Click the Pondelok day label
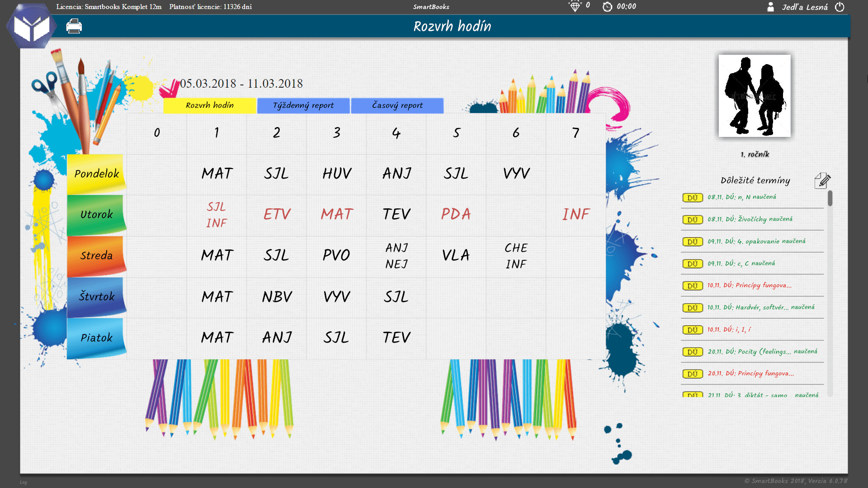This screenshot has height=488, width=868. click(x=96, y=174)
